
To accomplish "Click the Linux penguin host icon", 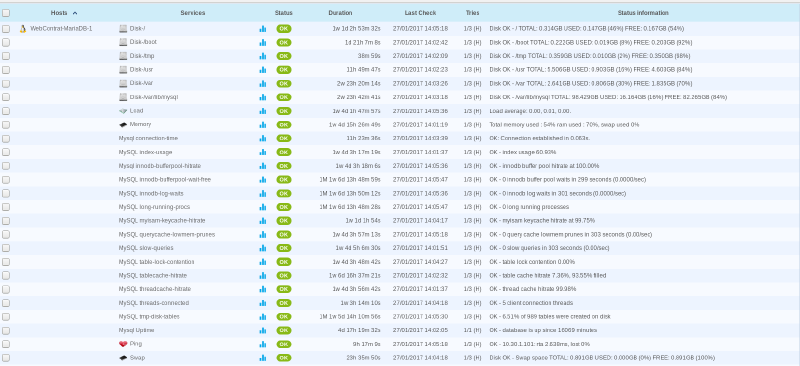I will [22, 29].
